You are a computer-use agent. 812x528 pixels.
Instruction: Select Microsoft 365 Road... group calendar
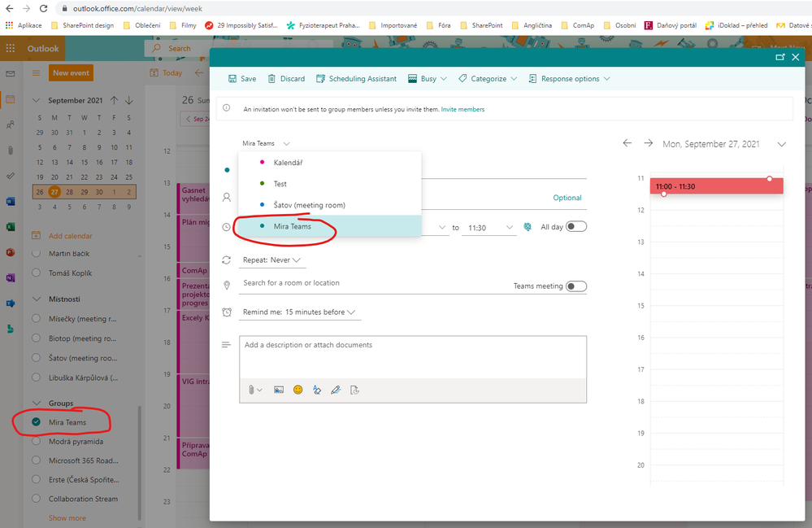click(36, 460)
